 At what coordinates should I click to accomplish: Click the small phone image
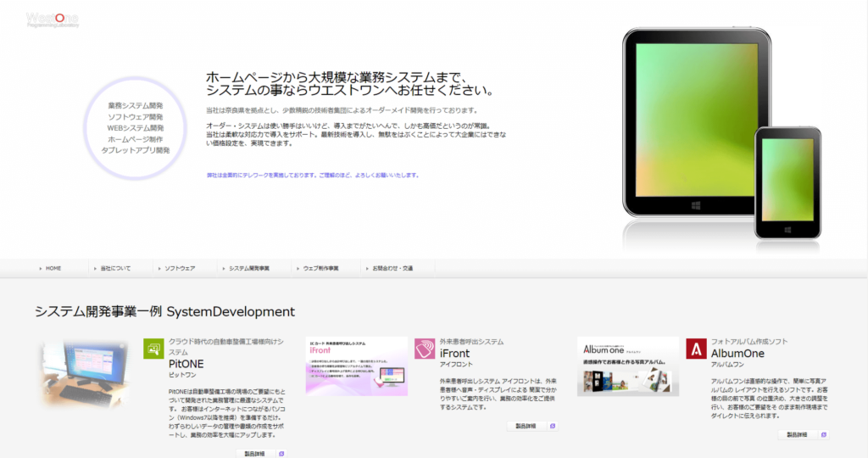[787, 182]
